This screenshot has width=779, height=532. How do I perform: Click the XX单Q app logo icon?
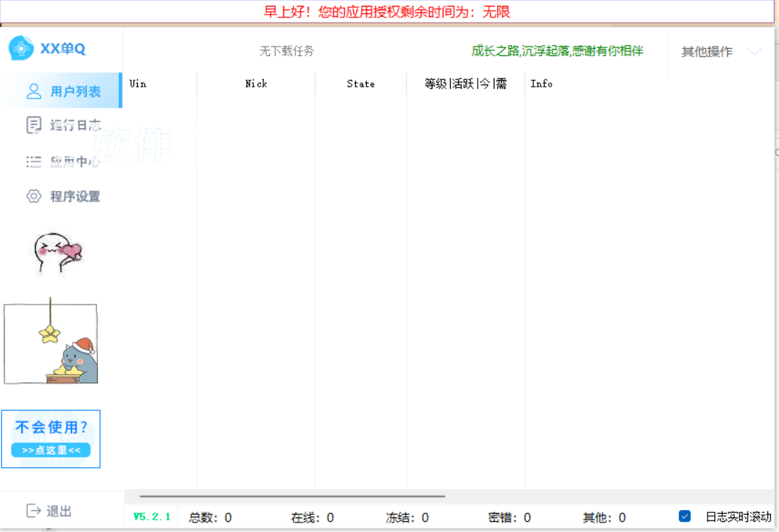(21, 48)
